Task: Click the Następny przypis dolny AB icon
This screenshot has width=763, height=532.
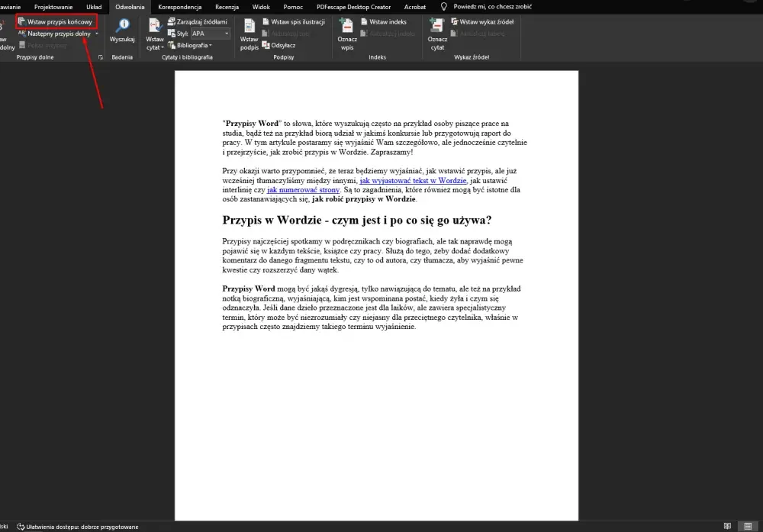Action: 21,33
